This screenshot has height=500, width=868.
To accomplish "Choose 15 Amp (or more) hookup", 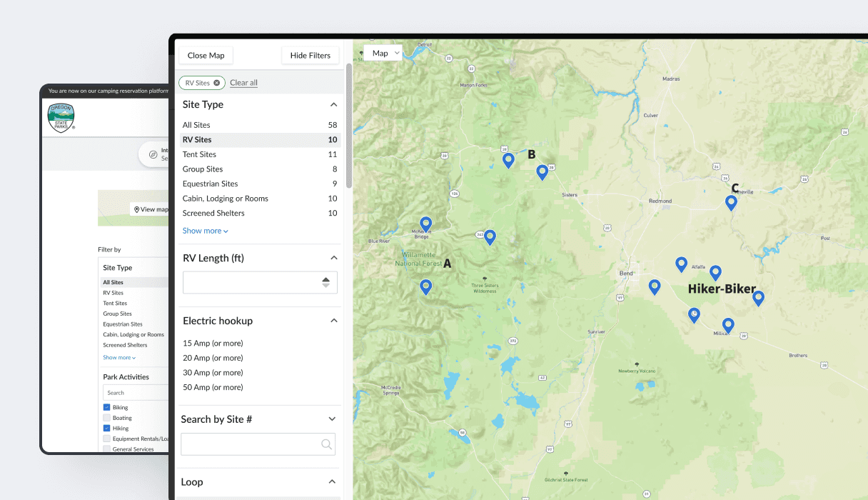I will click(213, 343).
